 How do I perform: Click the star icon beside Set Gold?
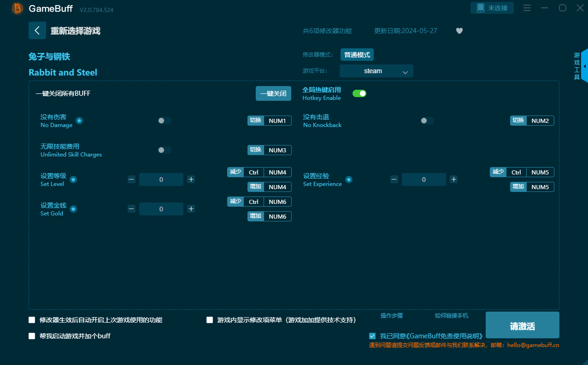click(73, 209)
